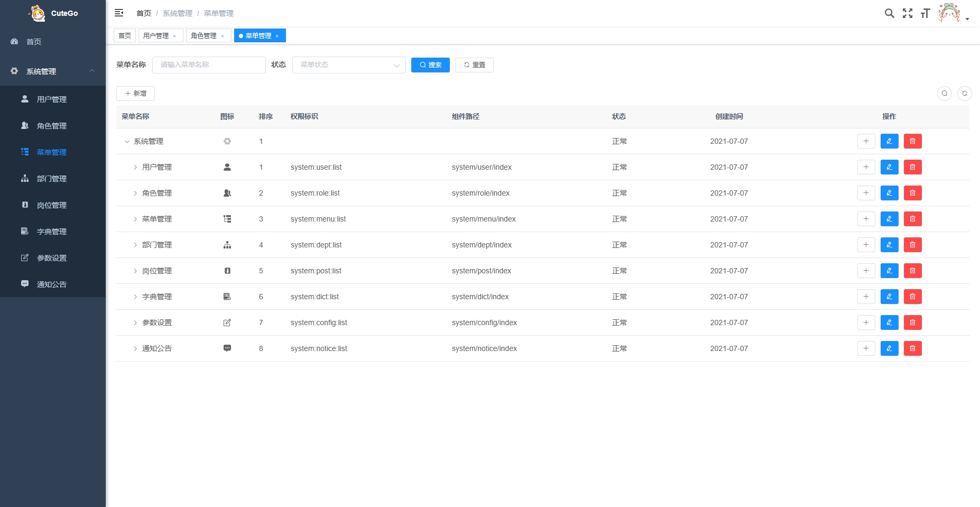Viewport: 980px width, 507px height.
Task: Toggle fullscreen mode icon in header
Action: click(x=908, y=13)
